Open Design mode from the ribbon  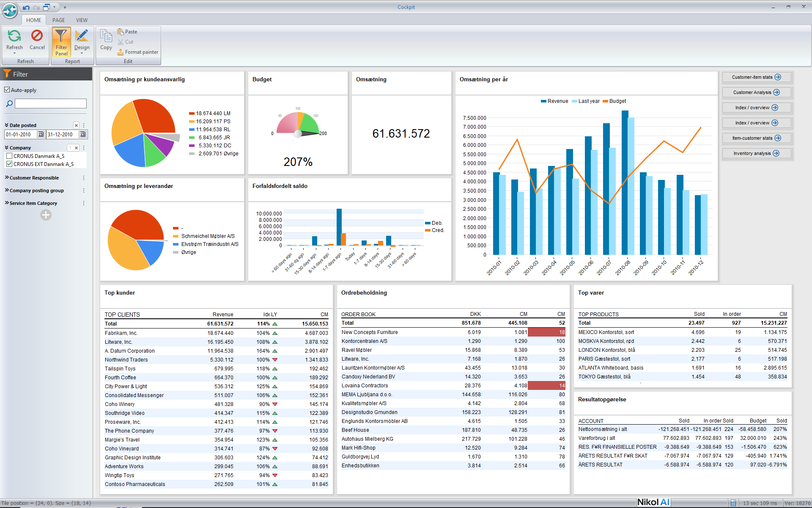82,36
